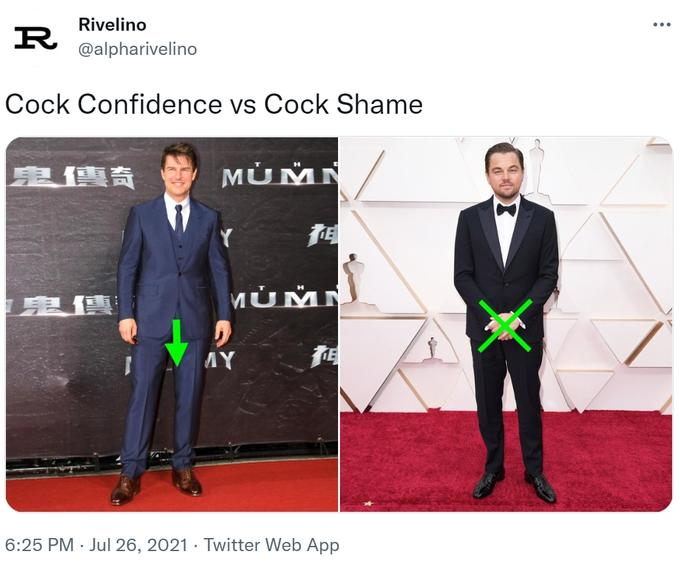Click the green down arrow on left photo
Screen dimensions: 680x572
coord(176,342)
